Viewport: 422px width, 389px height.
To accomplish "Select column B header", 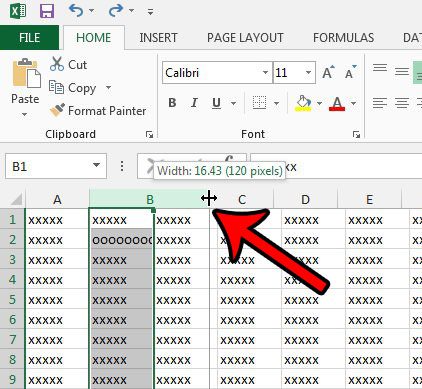I will tap(149, 199).
